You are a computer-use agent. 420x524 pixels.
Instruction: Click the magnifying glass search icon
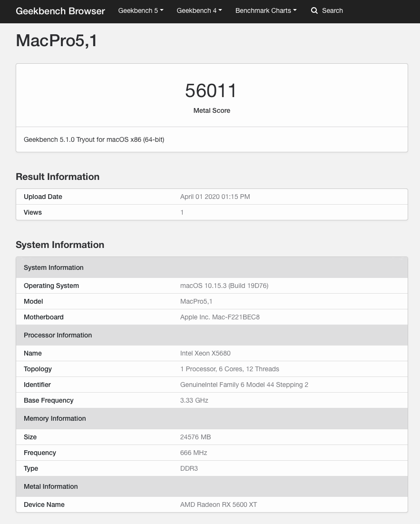click(314, 10)
